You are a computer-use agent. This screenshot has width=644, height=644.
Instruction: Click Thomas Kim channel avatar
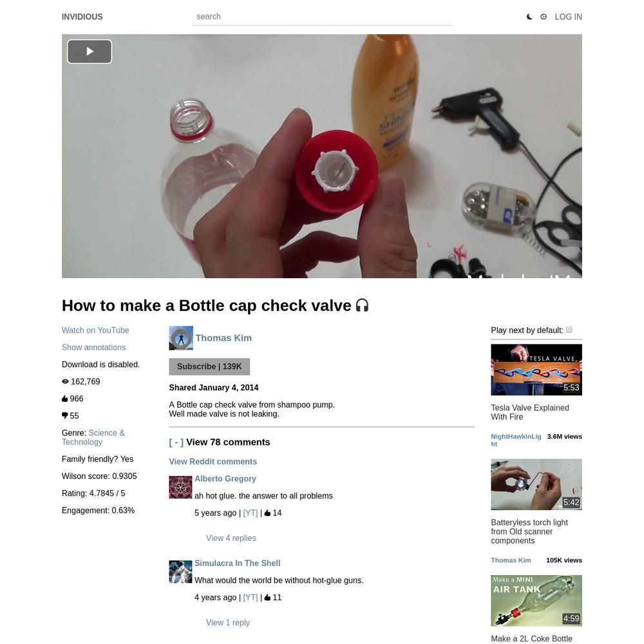pyautogui.click(x=181, y=338)
